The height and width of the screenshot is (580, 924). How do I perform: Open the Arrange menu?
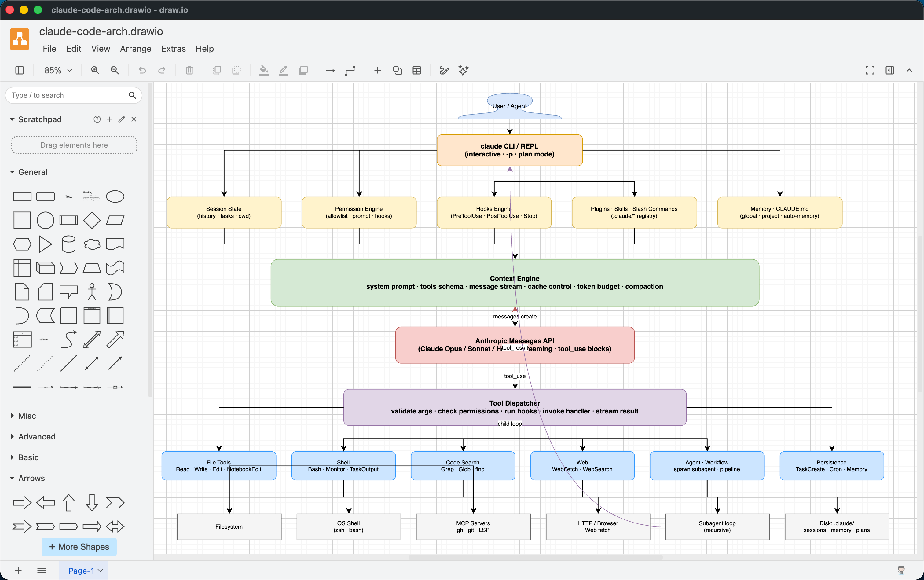coord(136,49)
